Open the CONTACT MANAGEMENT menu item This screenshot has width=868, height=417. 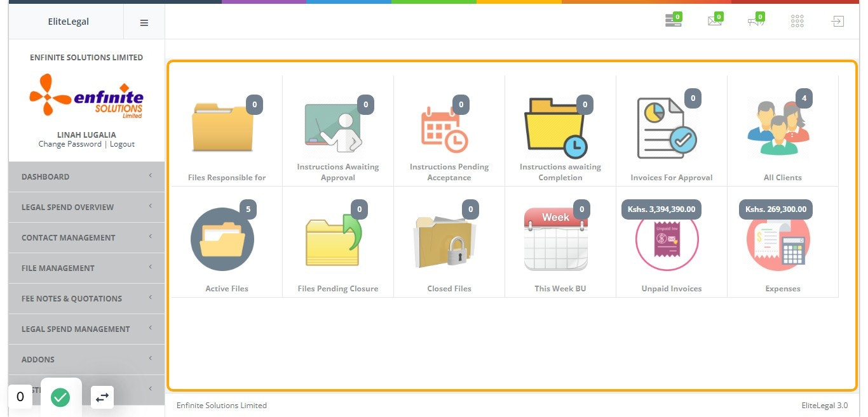(x=86, y=237)
